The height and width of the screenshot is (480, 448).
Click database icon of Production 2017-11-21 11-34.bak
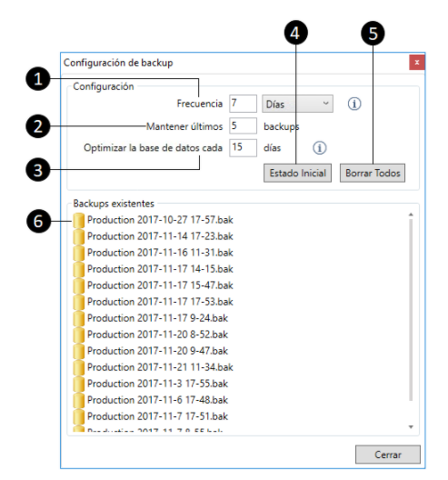(79, 367)
